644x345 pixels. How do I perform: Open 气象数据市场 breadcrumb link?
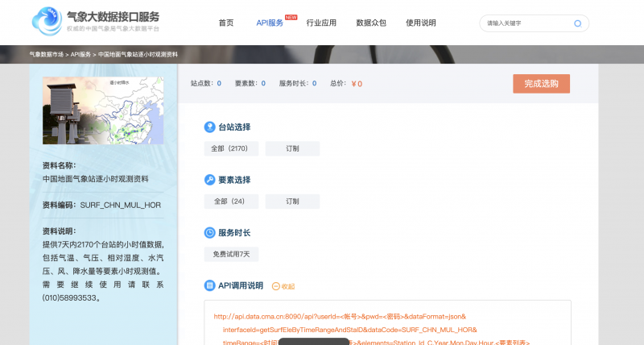47,54
